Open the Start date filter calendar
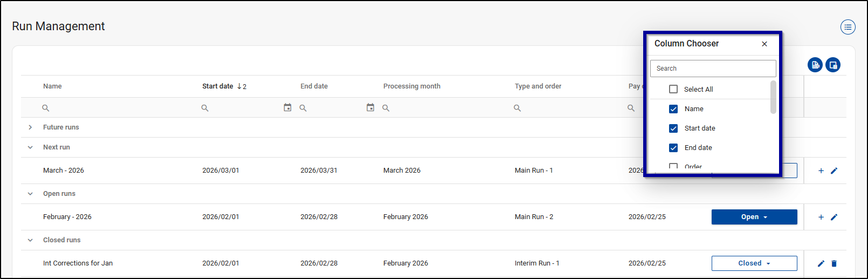Screen dimensions: 868x279 (x=287, y=108)
